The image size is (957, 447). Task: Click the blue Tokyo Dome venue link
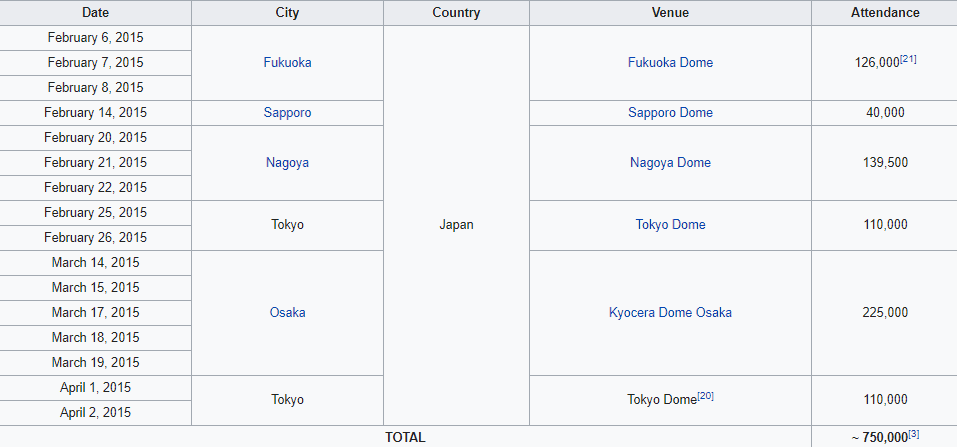click(x=670, y=224)
